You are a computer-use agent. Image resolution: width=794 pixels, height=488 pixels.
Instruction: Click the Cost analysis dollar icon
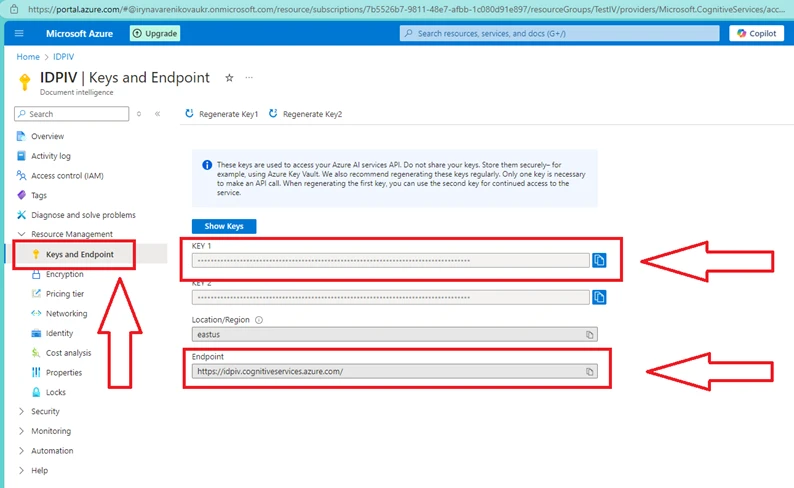tap(35, 353)
